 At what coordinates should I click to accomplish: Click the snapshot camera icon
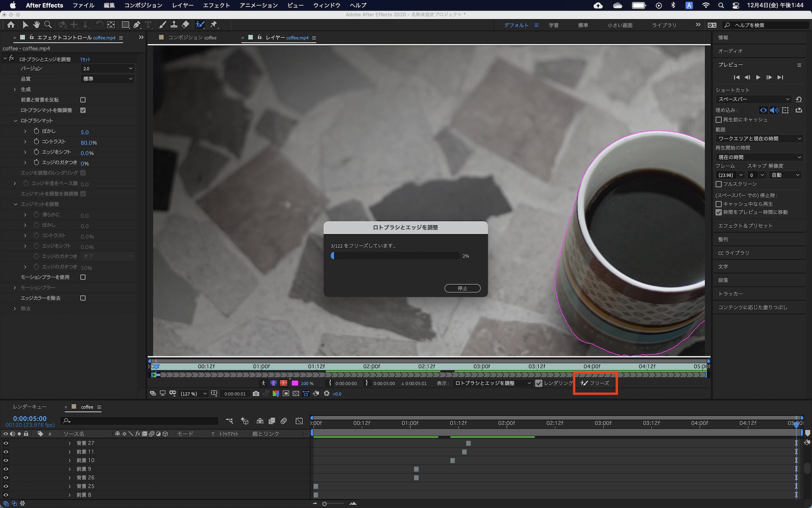click(256, 393)
